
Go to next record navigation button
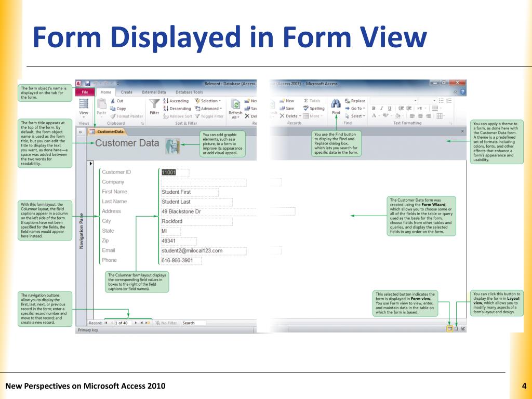(136, 323)
